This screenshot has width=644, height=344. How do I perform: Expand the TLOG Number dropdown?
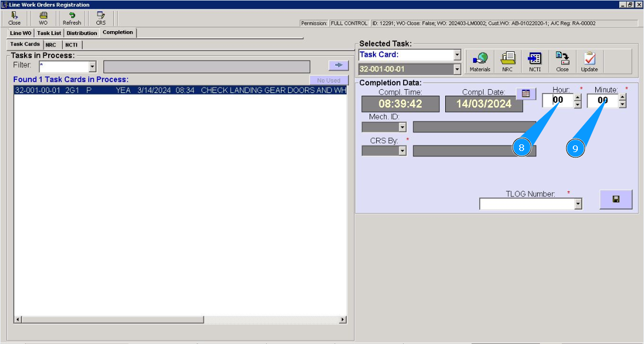[578, 204]
